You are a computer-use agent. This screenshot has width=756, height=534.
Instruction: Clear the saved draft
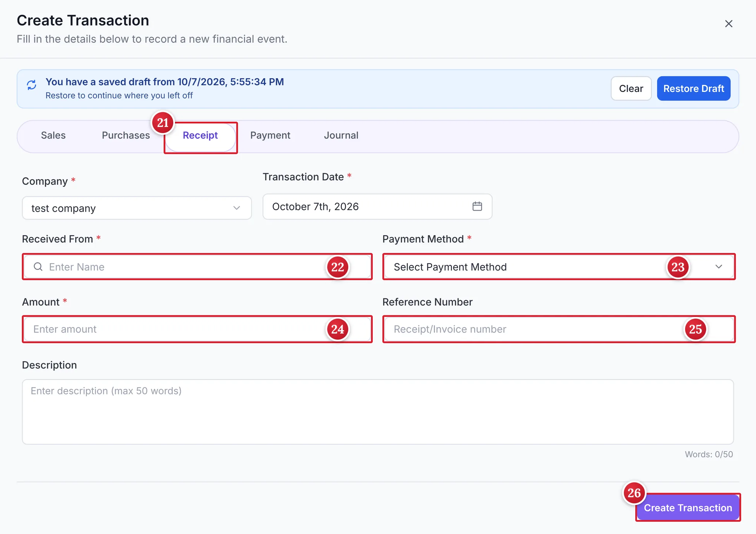click(x=631, y=89)
